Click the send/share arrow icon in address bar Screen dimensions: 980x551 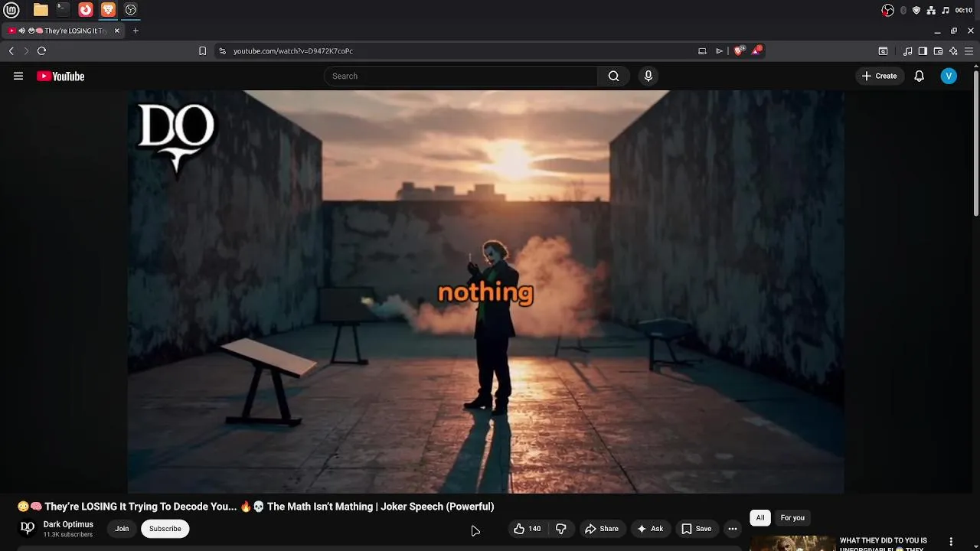pos(719,51)
